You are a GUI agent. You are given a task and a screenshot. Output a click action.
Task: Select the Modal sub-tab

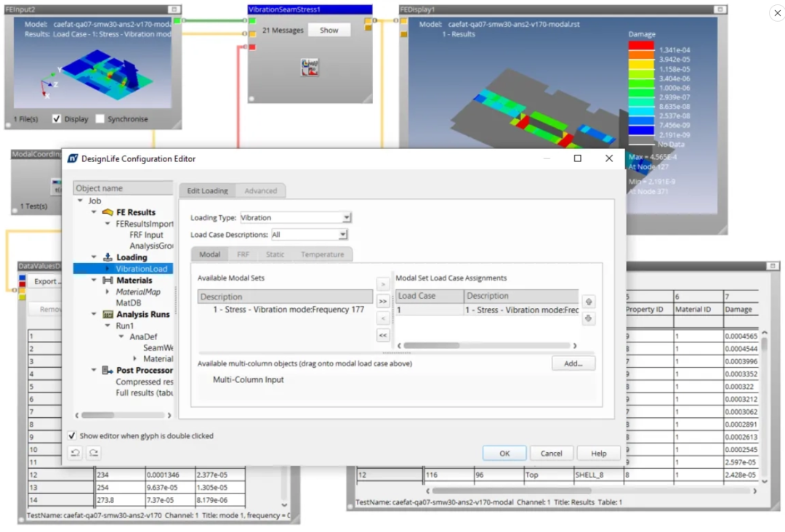[x=210, y=254]
